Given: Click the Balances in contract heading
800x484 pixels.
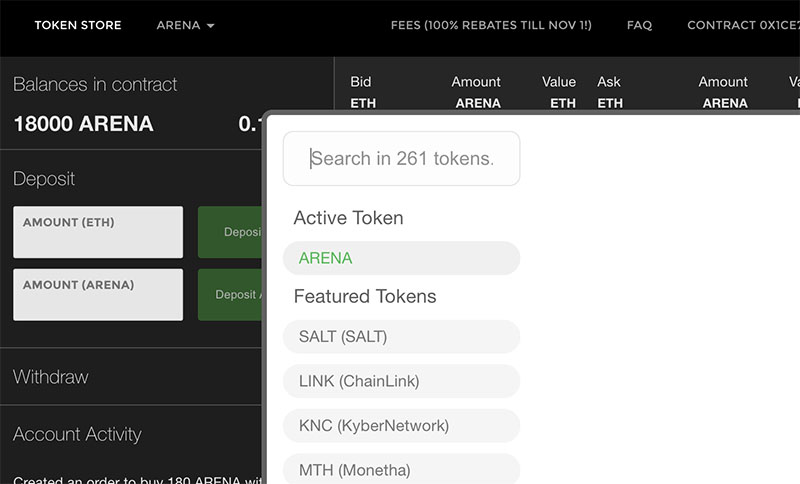Looking at the screenshot, I should pos(95,84).
